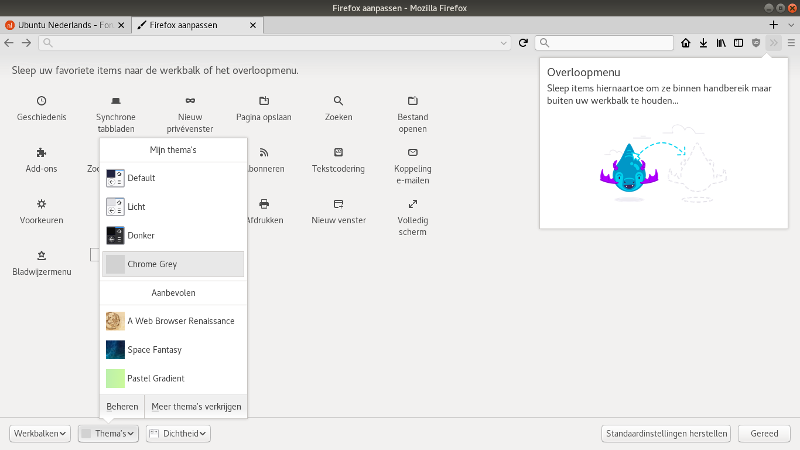Click the Tekstcodering icon
The width and height of the screenshot is (800, 450).
coord(338,152)
